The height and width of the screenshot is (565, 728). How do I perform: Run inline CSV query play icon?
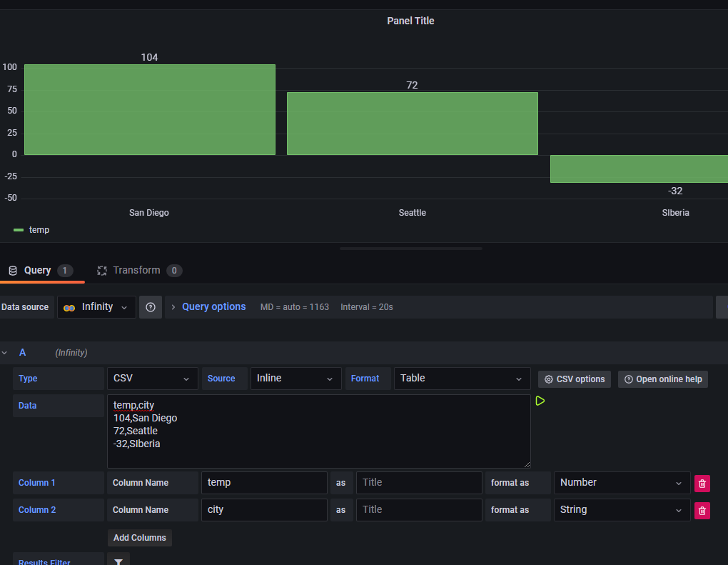[x=540, y=401]
